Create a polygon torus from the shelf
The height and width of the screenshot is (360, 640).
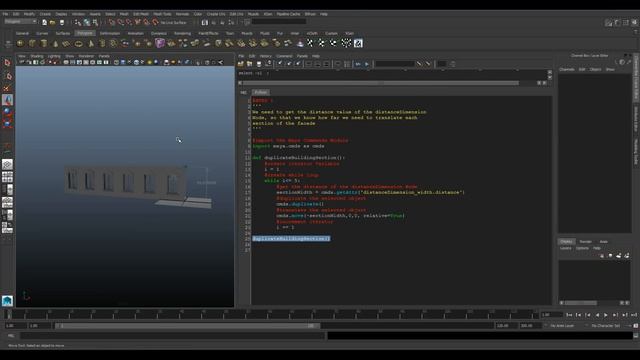coord(78,43)
